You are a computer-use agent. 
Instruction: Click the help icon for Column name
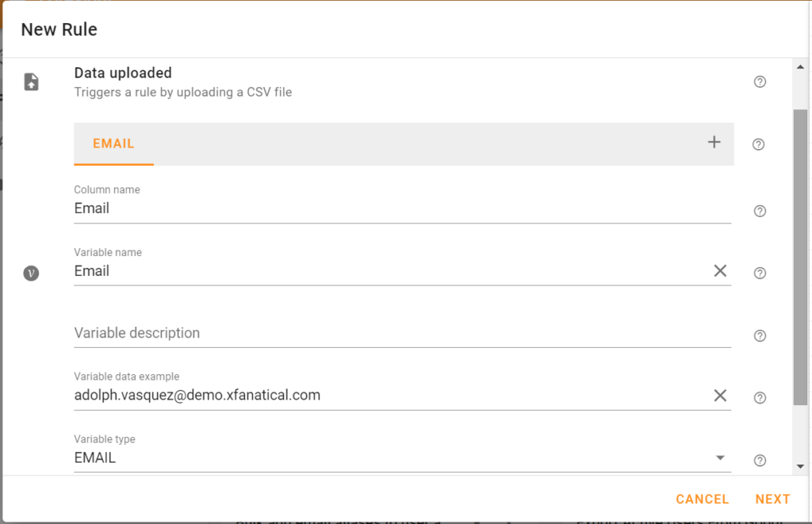[x=759, y=211]
